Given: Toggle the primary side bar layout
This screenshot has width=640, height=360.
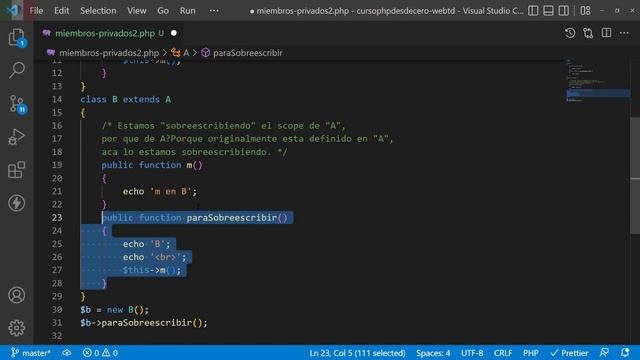Looking at the screenshot, I should (533, 11).
